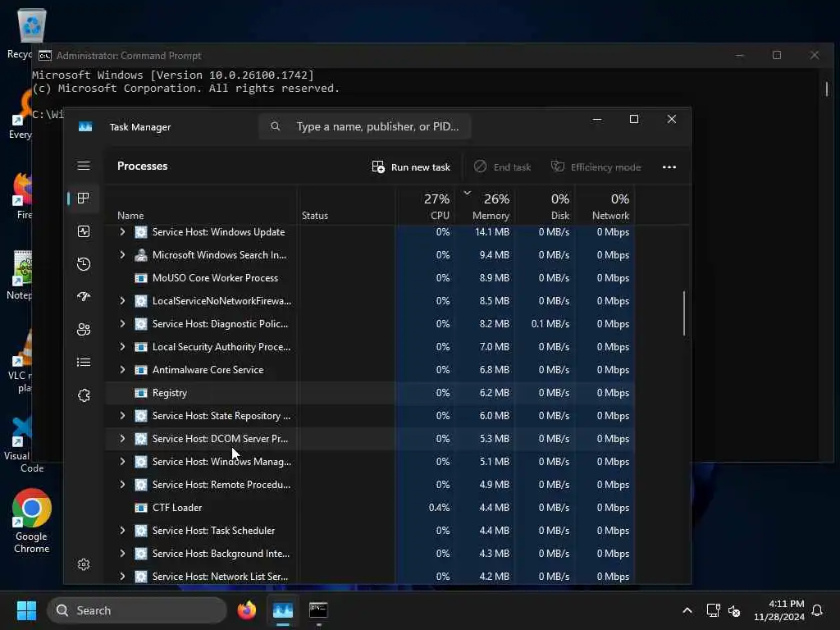
Task: Click the taskbar Search box
Action: 137,610
